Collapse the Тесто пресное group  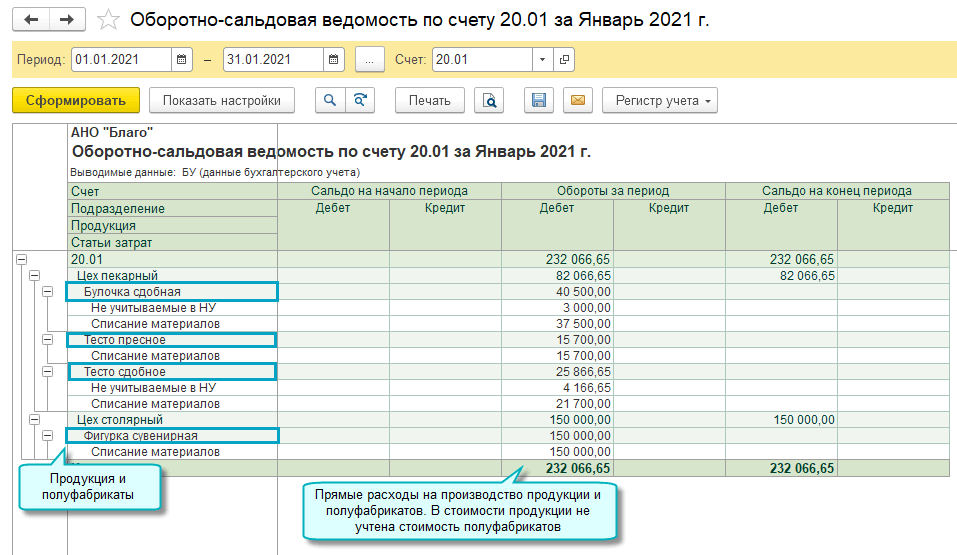pyautogui.click(x=47, y=339)
